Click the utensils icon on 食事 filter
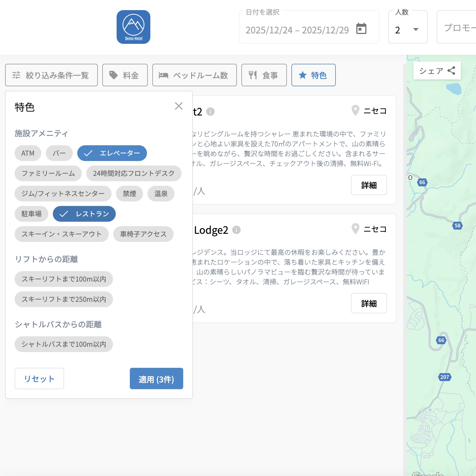This screenshot has width=476, height=476. tap(253, 75)
